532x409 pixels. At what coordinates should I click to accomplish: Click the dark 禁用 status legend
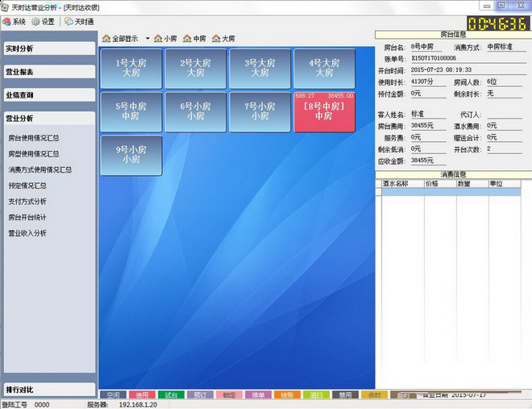coord(345,395)
